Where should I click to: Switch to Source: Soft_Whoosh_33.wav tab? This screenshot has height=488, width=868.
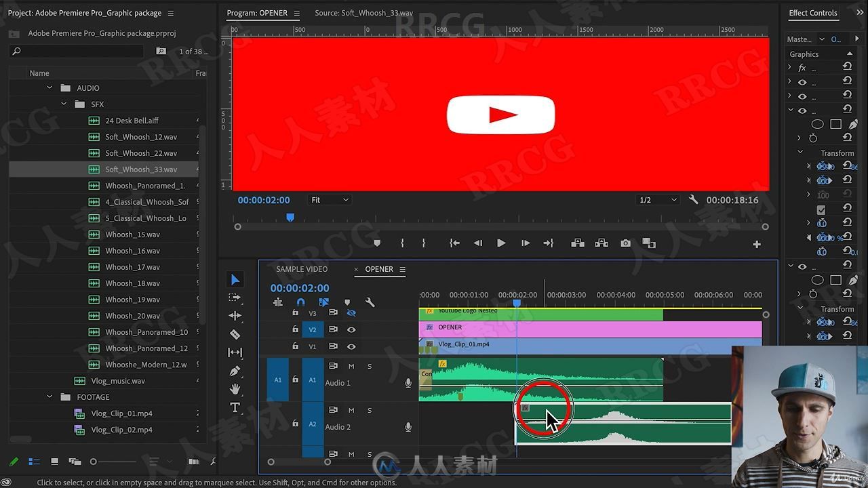[x=363, y=13]
